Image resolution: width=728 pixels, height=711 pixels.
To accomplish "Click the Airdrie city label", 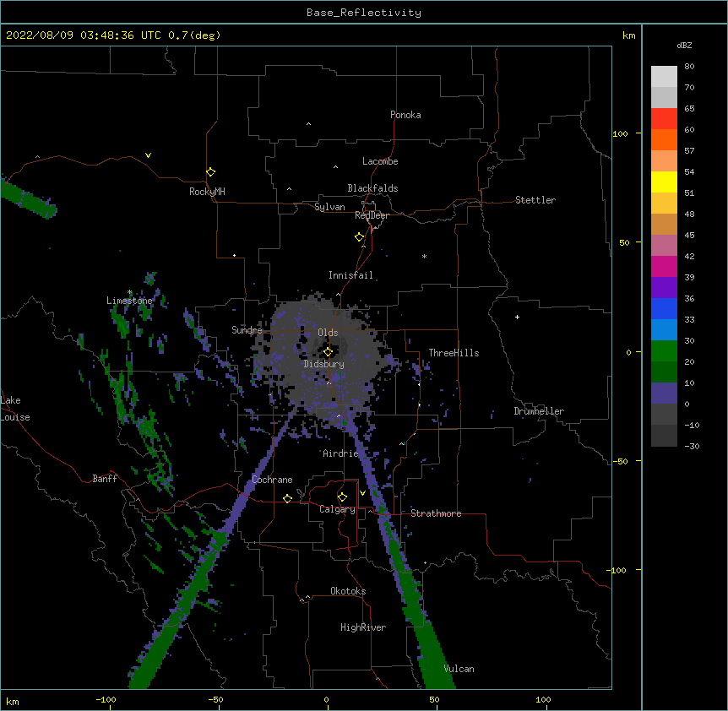I will pos(340,453).
